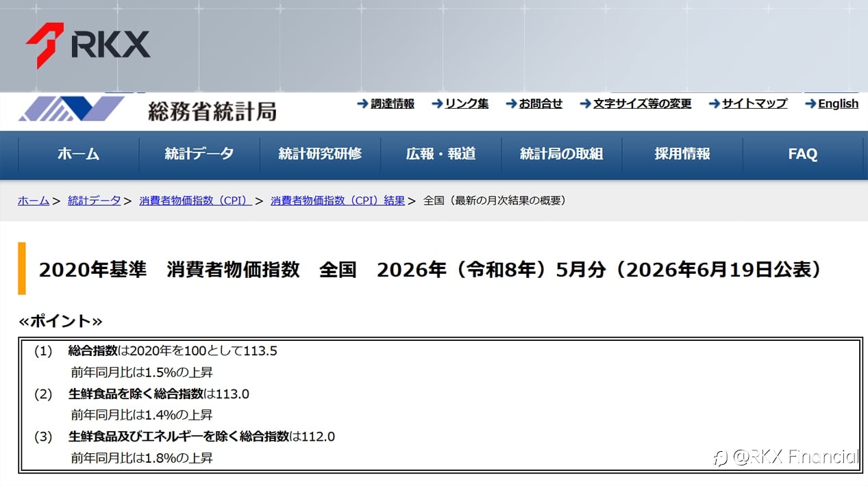Click the page heading 2020年基準 消費者物価指数
Viewport: 868px width, 486px height.
pyautogui.click(x=430, y=269)
